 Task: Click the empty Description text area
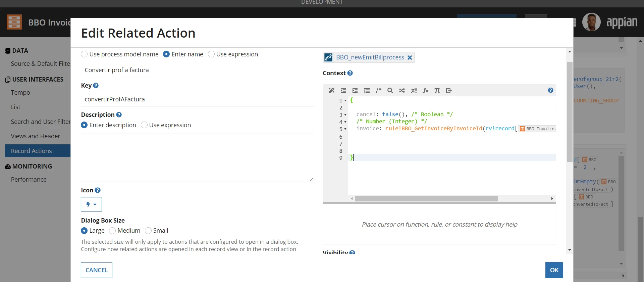click(x=198, y=158)
